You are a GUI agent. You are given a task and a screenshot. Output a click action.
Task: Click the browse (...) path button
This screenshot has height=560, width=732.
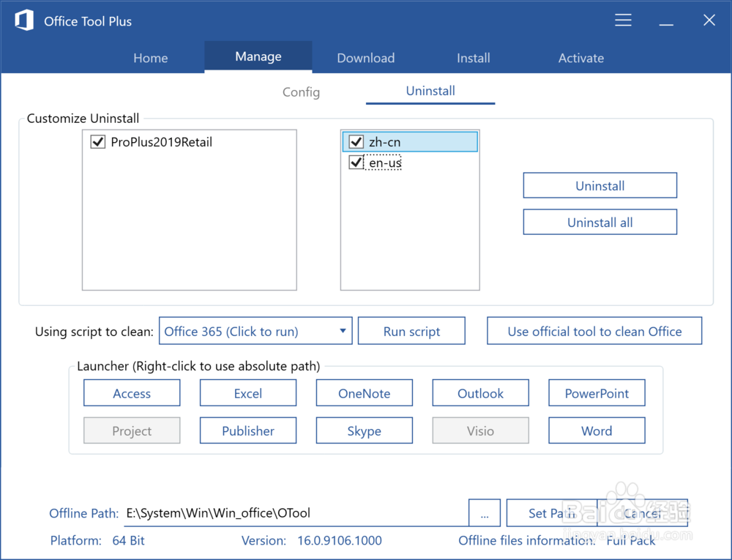tap(485, 513)
